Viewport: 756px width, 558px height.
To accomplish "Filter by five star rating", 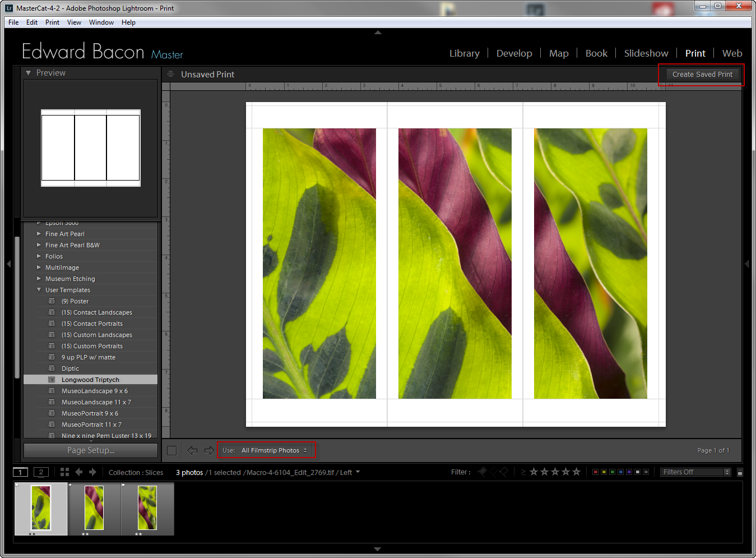I will [576, 472].
